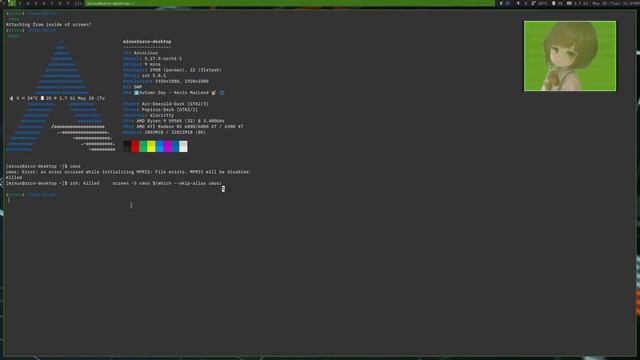Click the battery indicator in the status bar
Image resolution: width=640 pixels, height=360 pixels.
tap(557, 3)
